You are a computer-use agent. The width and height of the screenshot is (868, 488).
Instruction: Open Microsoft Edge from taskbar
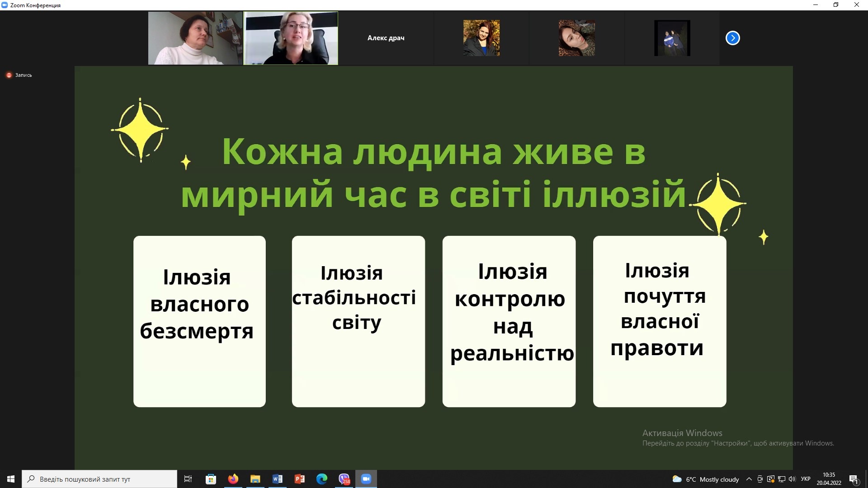click(321, 479)
